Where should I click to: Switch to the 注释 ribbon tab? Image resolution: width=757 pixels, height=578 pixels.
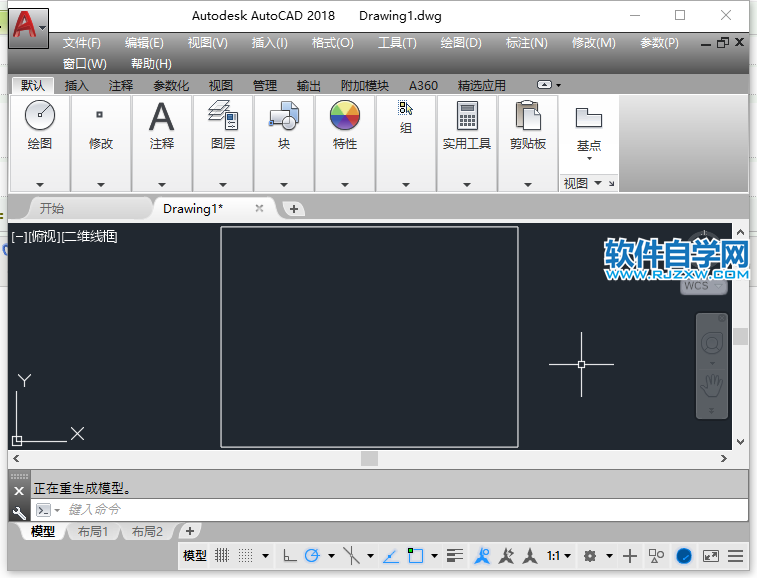click(x=121, y=85)
